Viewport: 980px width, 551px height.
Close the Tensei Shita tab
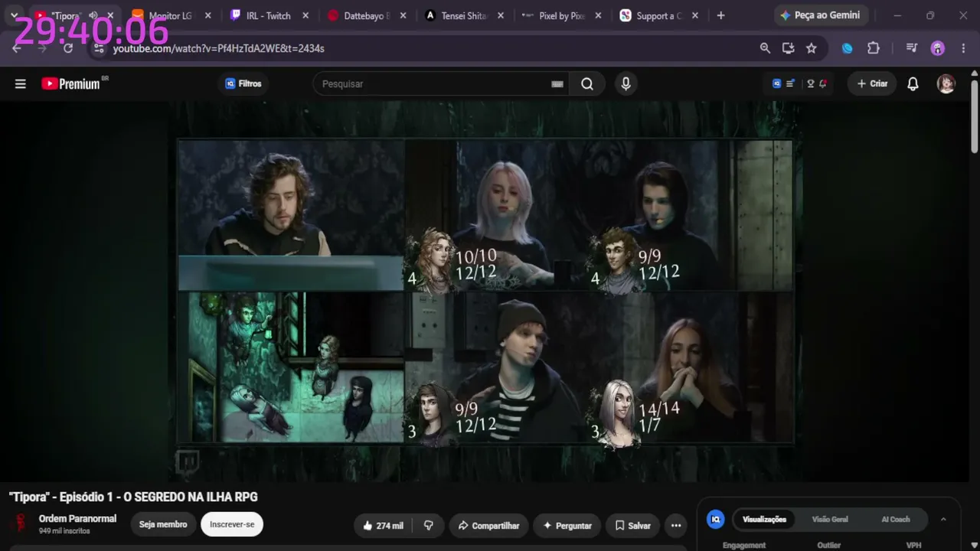point(501,15)
